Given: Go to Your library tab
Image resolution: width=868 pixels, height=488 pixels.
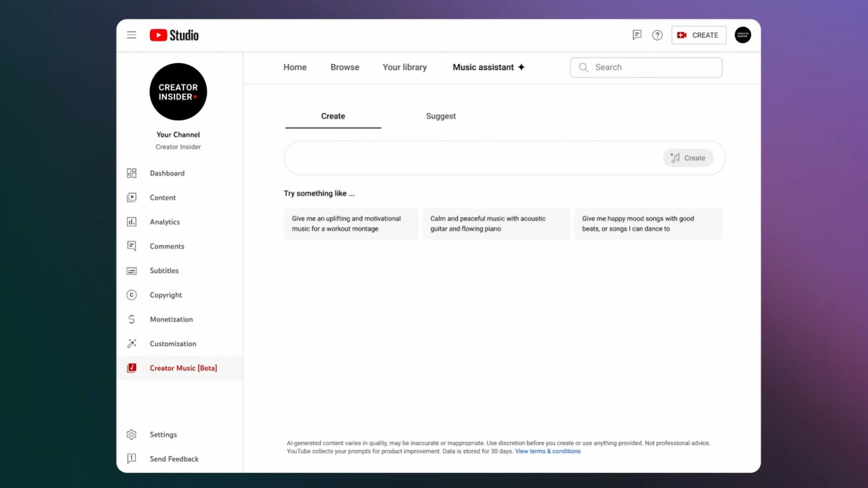Looking at the screenshot, I should (405, 67).
